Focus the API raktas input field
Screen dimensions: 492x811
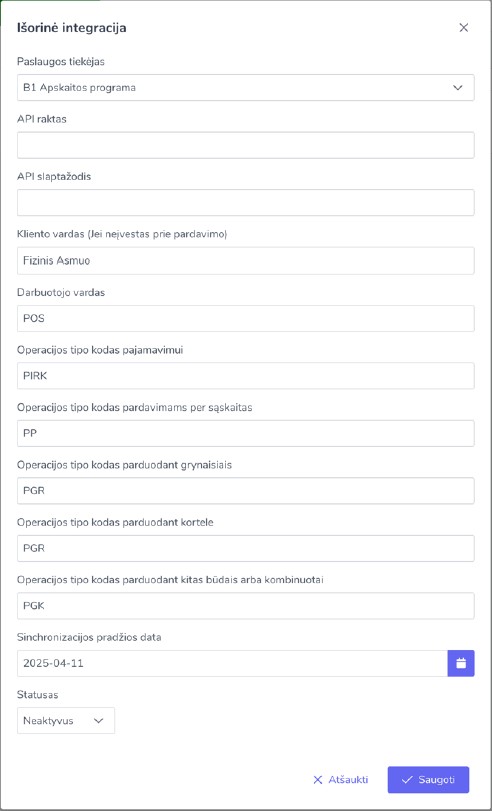(246, 145)
